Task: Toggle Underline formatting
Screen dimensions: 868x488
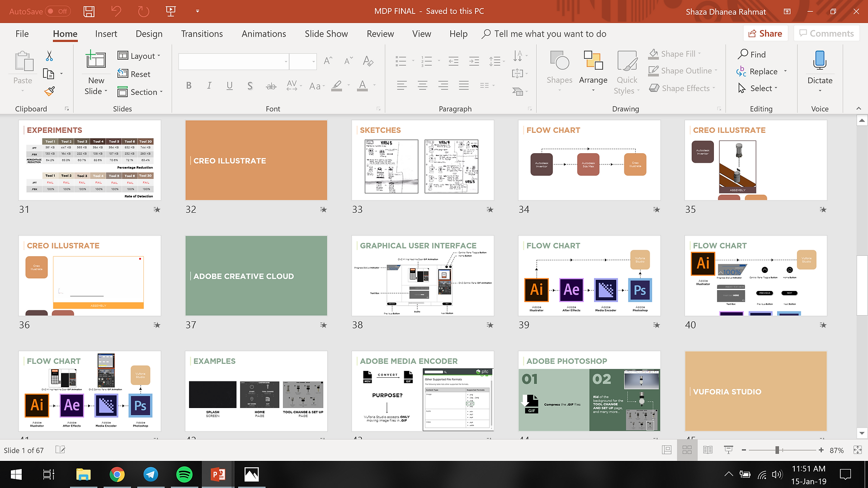Action: click(230, 85)
